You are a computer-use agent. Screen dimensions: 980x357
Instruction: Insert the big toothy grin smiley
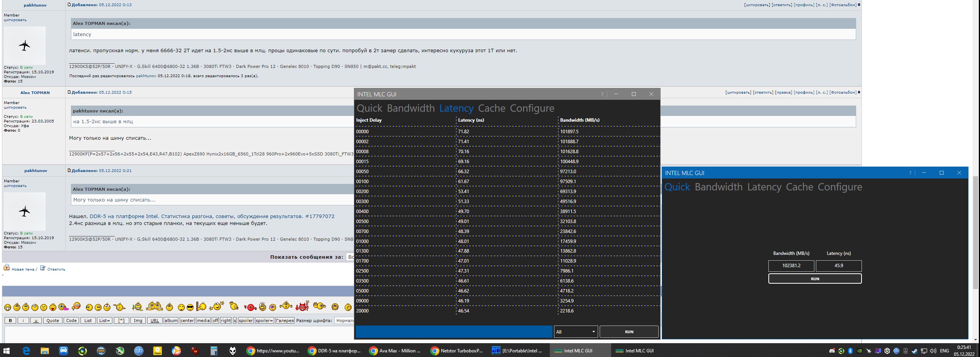tap(8, 307)
